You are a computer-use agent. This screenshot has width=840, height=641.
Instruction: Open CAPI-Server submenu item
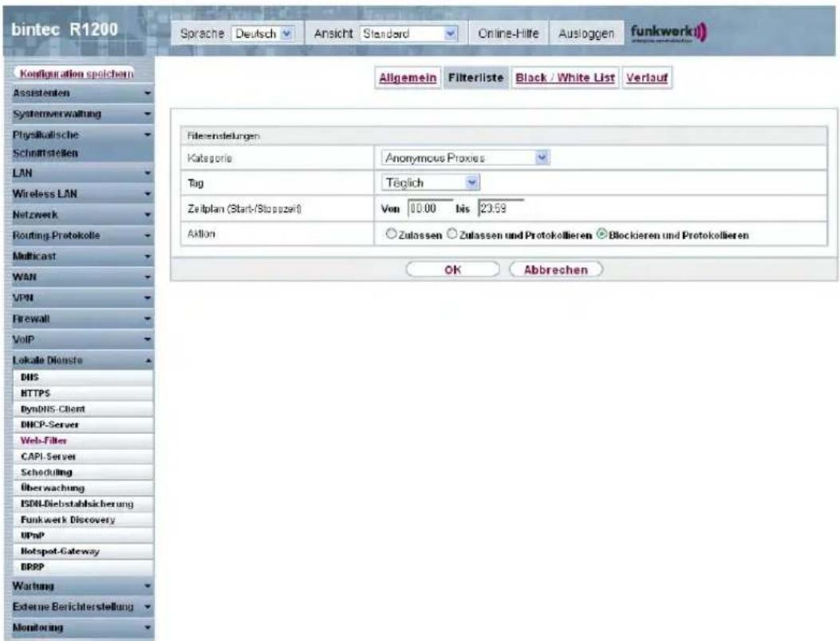pyautogui.click(x=82, y=457)
